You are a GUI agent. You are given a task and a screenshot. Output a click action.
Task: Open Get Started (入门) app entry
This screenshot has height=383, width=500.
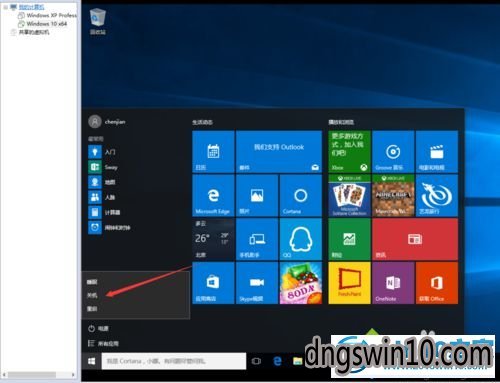(102, 152)
